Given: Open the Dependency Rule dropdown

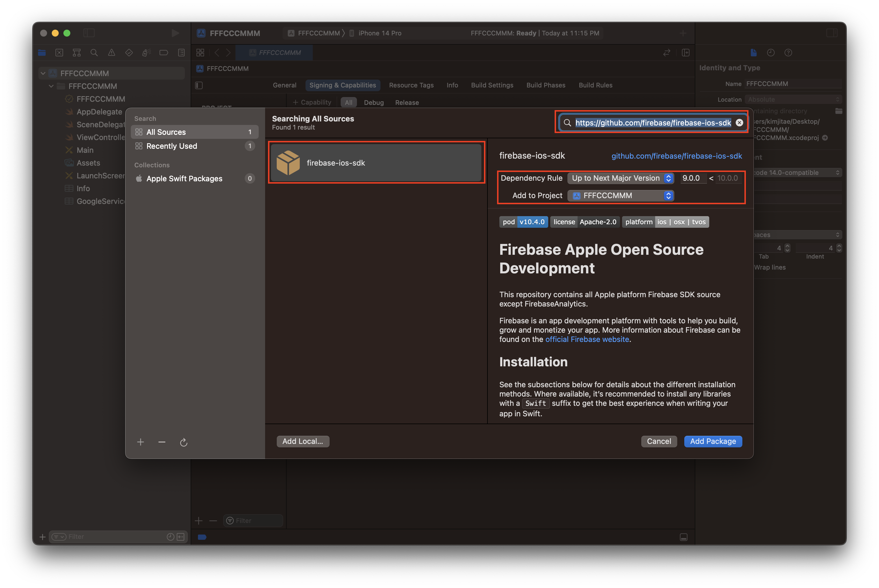Looking at the screenshot, I should [621, 178].
